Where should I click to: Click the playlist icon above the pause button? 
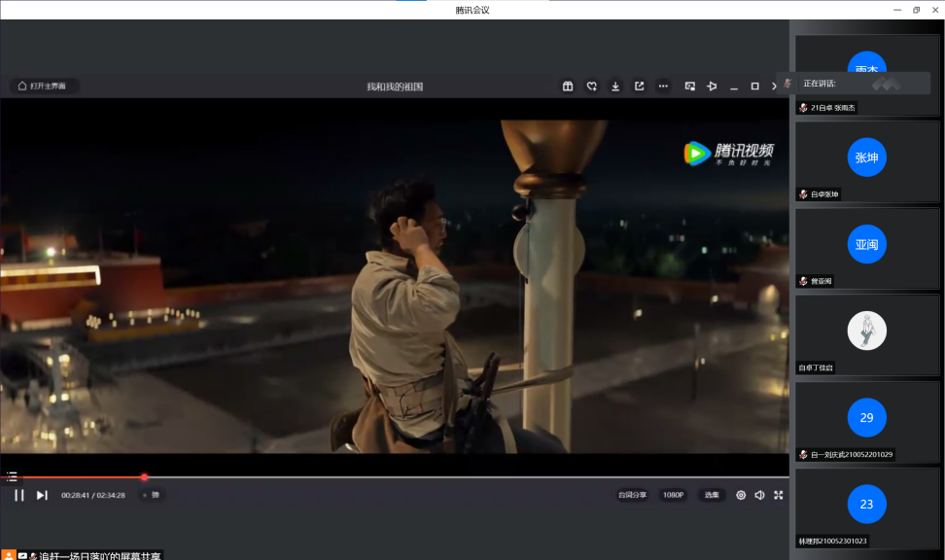click(x=12, y=476)
